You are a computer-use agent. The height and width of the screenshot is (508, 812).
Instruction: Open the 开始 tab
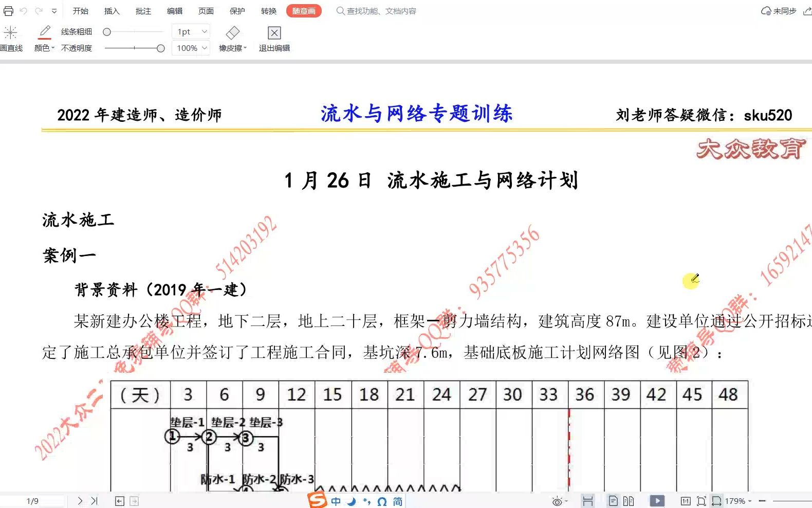(x=81, y=11)
